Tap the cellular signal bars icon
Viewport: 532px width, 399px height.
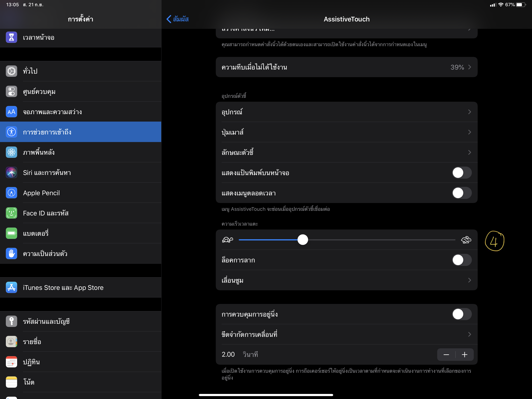493,5
